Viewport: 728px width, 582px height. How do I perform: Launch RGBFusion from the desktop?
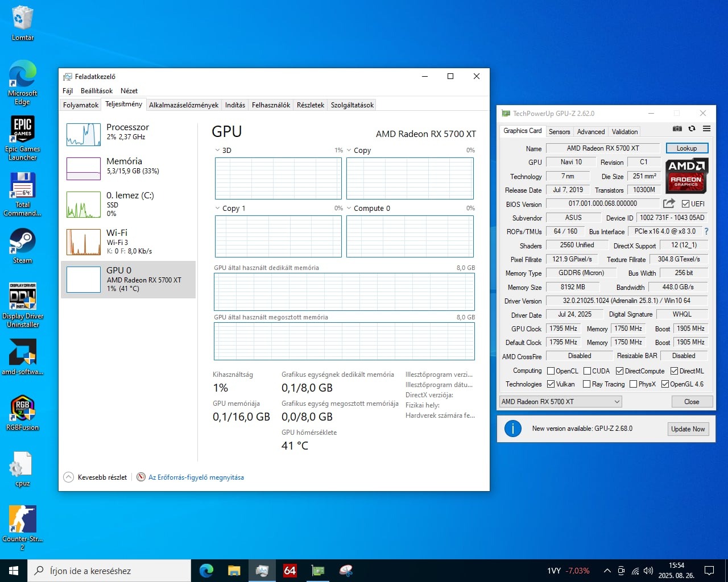[22, 413]
